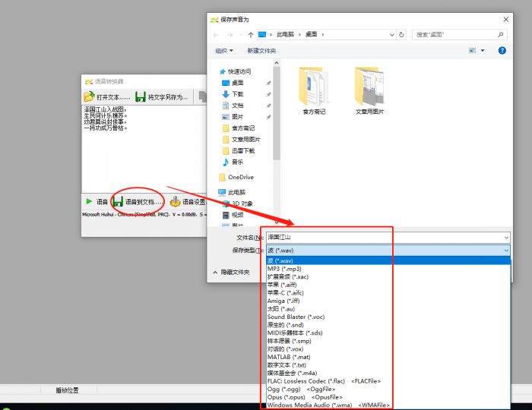Screen dimensions: 532x410
Task: Select 快速访问 in navigation pane
Action: click(239, 71)
